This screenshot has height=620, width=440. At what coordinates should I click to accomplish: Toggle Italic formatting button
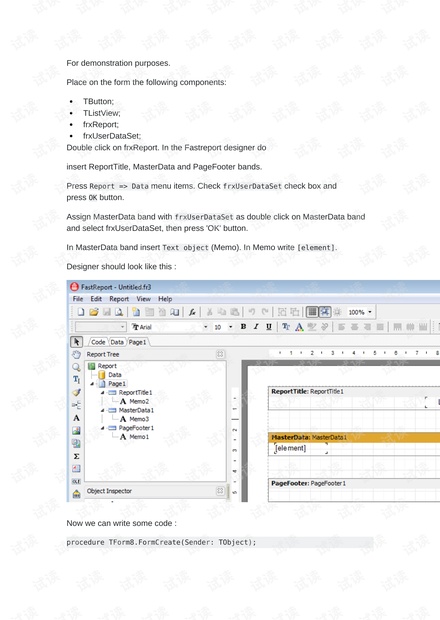(256, 327)
